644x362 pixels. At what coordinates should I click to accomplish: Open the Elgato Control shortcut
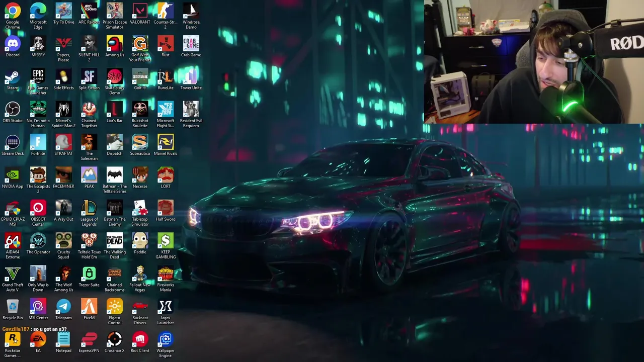coord(114,306)
